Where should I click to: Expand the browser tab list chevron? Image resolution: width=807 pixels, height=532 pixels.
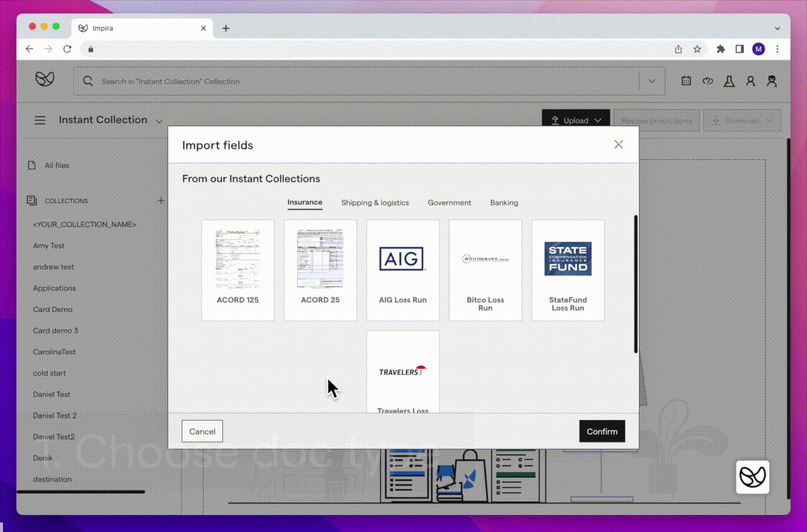tap(778, 28)
